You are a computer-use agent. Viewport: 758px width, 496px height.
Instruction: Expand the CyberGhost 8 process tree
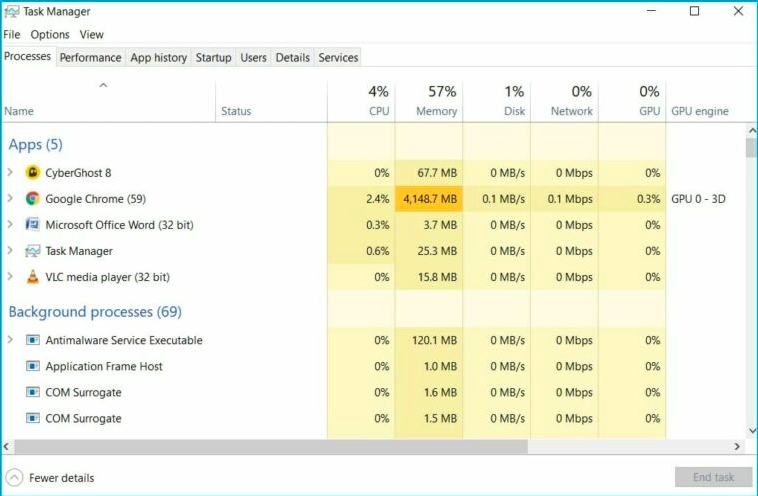(11, 173)
